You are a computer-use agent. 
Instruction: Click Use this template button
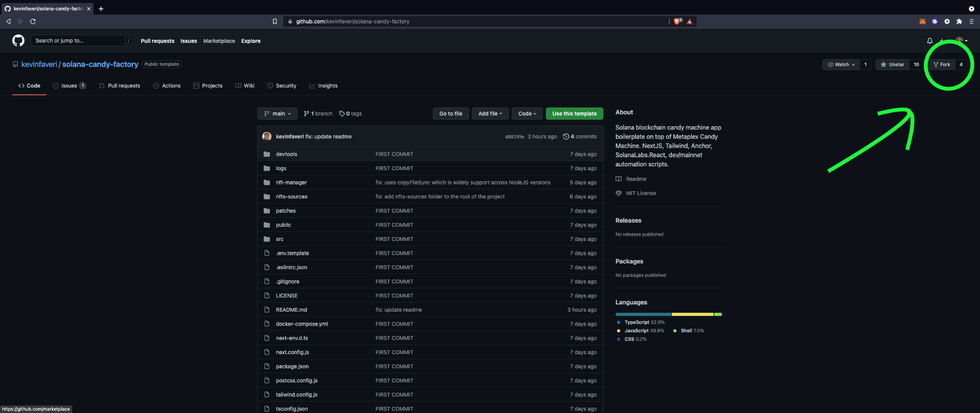(574, 114)
